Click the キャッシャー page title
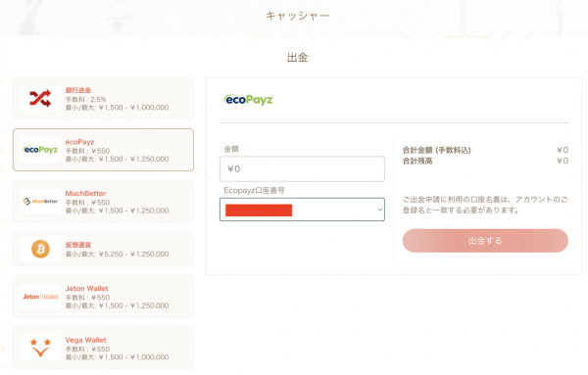This screenshot has height=375, width=588. click(298, 16)
